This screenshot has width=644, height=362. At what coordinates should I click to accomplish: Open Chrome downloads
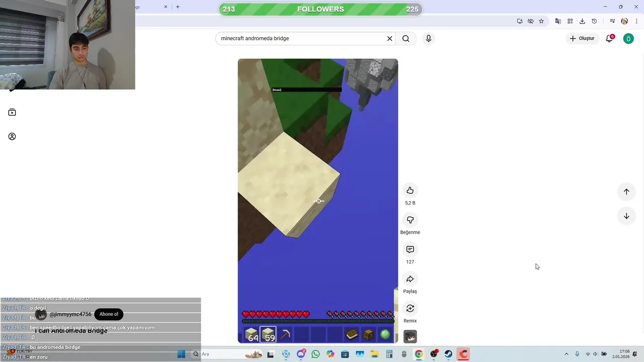[582, 21]
